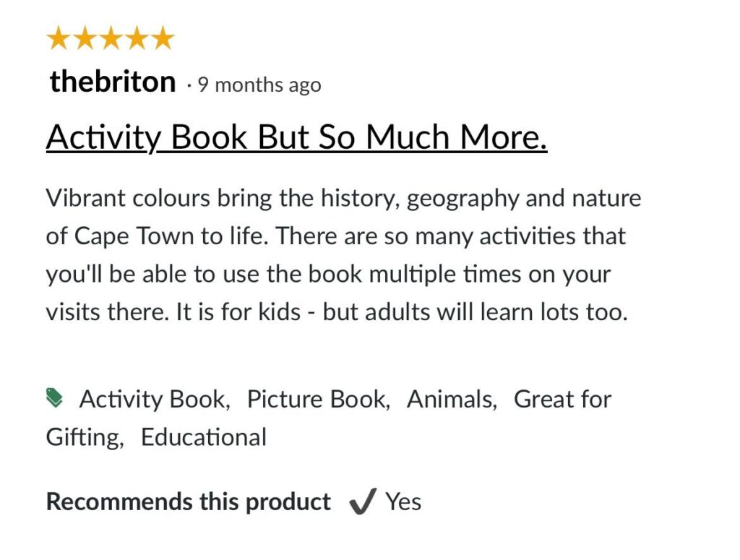Screen dimensions: 740x560
Task: Open review titled Activity Book But So Much More
Action: point(296,137)
